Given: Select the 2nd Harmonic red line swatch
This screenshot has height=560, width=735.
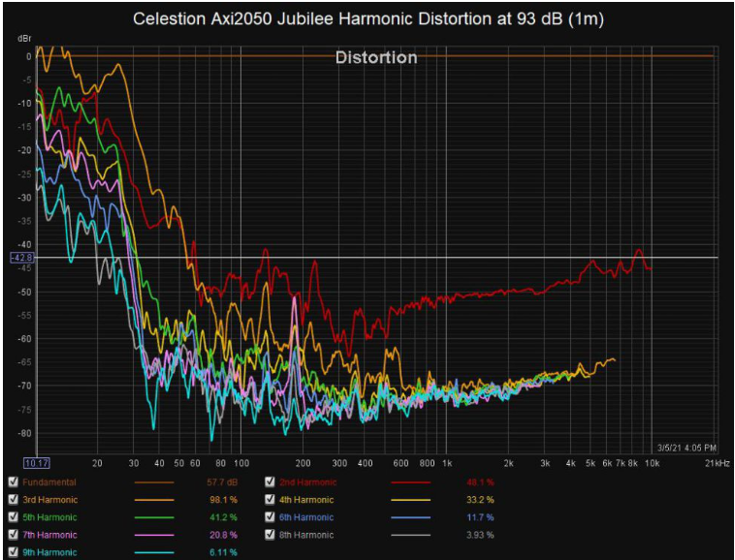Looking at the screenshot, I should (410, 482).
